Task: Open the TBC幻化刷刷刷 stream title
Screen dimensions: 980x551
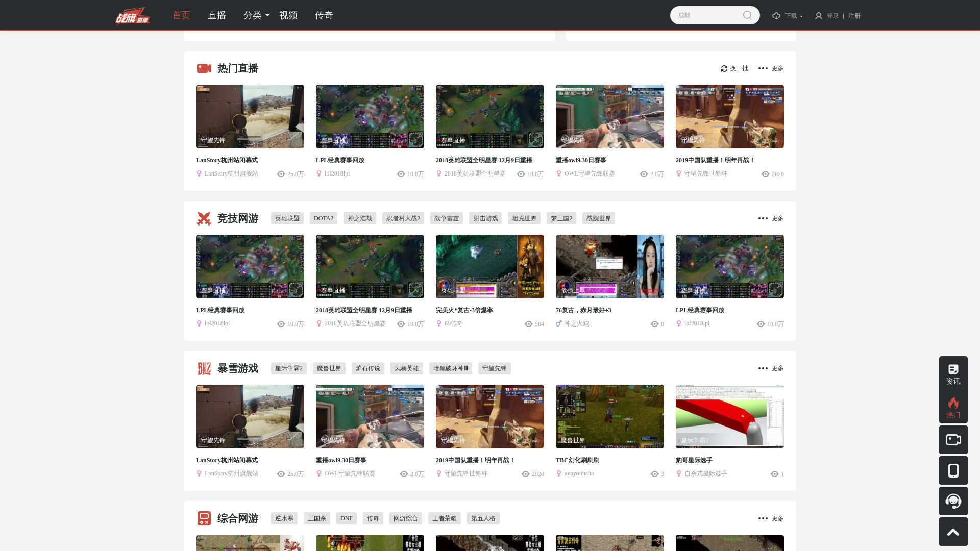Action: coord(578,460)
